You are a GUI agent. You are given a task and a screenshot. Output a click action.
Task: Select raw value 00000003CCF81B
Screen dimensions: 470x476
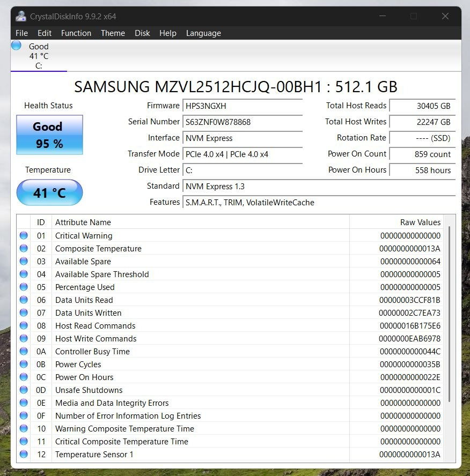coord(410,300)
